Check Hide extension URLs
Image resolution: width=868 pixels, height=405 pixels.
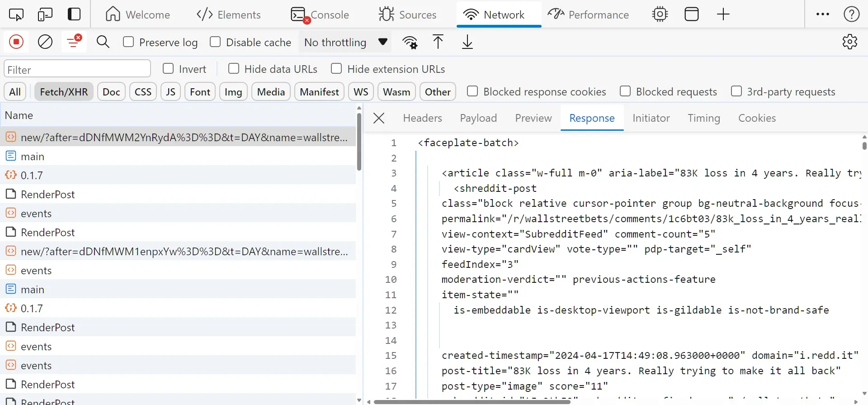[x=336, y=68]
